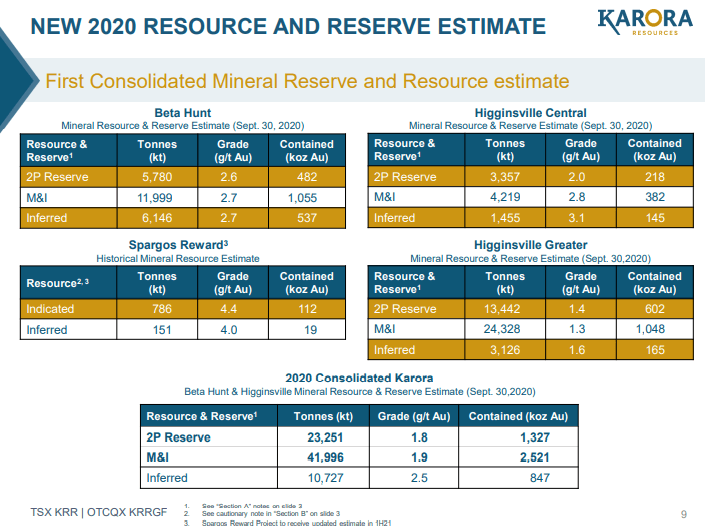This screenshot has width=705, height=526.
Task: Click Spargos Reward Indicated tonnes 786
Action: point(162,309)
